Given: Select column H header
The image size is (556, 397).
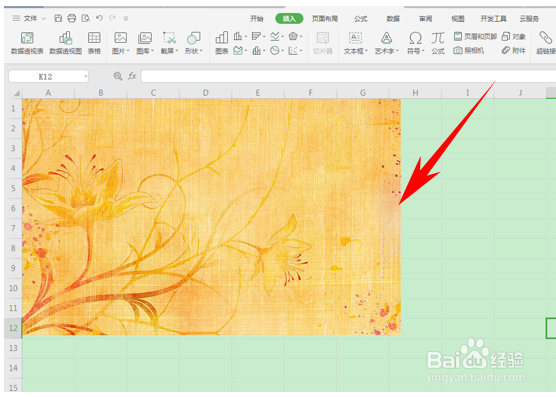Looking at the screenshot, I should coord(415,93).
